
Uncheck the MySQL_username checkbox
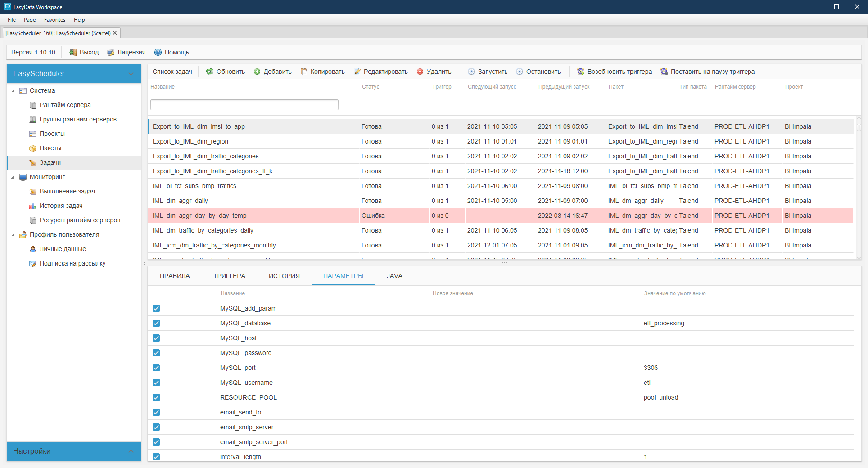pyautogui.click(x=156, y=382)
